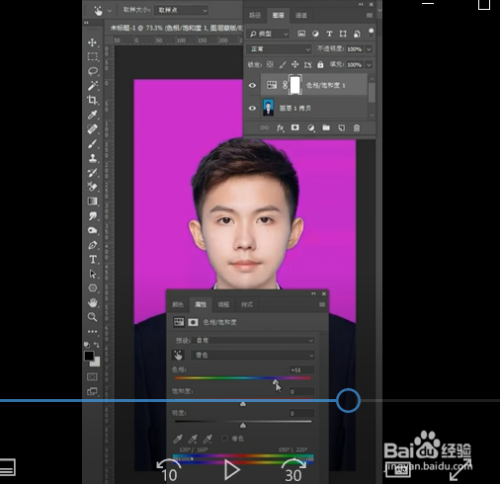Screen dimensions: 500x484
Task: Create a new group folder icon
Action: point(326,128)
